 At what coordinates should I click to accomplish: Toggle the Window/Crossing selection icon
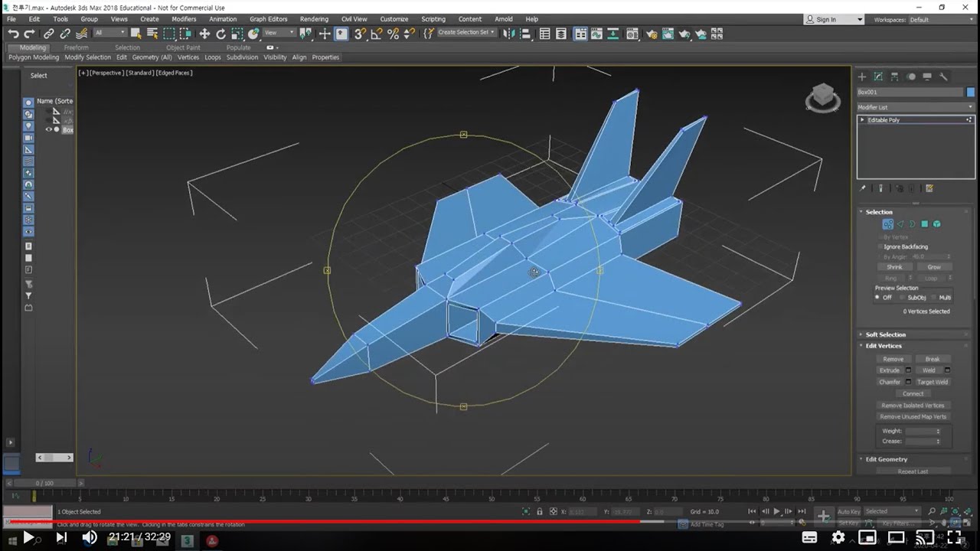[185, 34]
